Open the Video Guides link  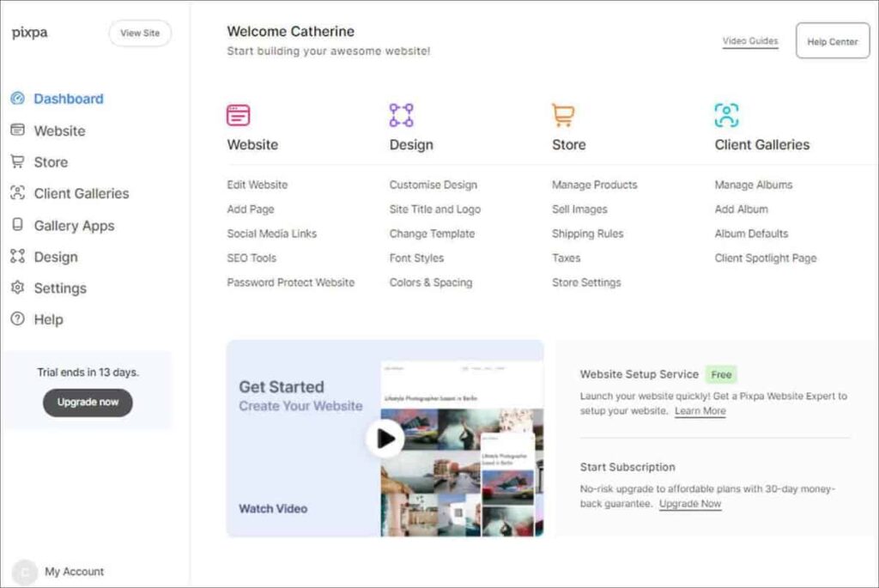pyautogui.click(x=749, y=40)
